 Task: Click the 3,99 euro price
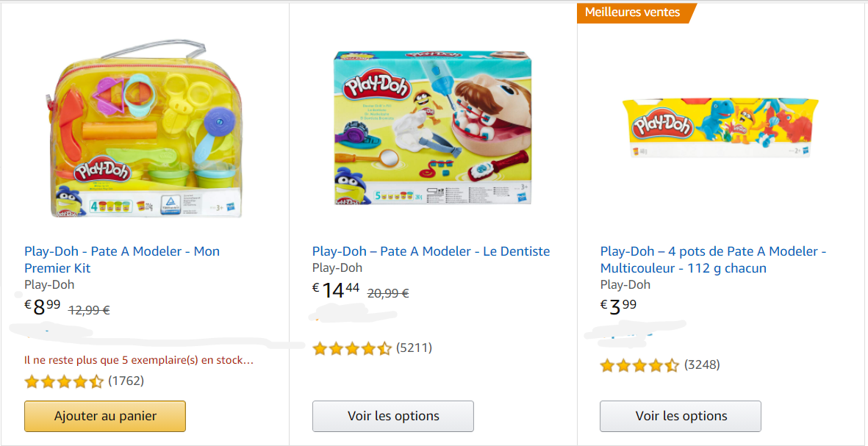pyautogui.click(x=619, y=306)
